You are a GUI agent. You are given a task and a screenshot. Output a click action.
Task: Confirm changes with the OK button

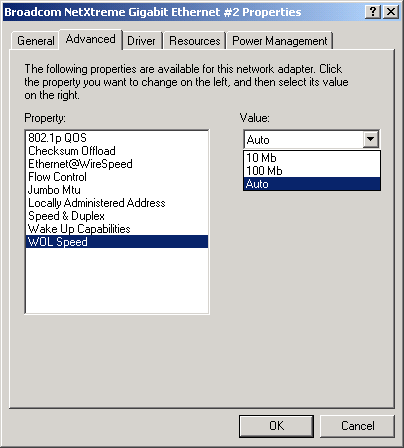(x=276, y=426)
